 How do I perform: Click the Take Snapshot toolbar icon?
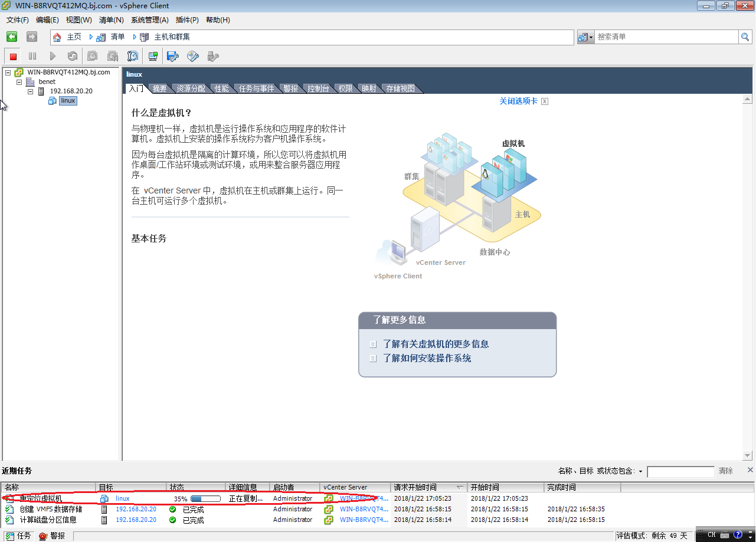(92, 56)
